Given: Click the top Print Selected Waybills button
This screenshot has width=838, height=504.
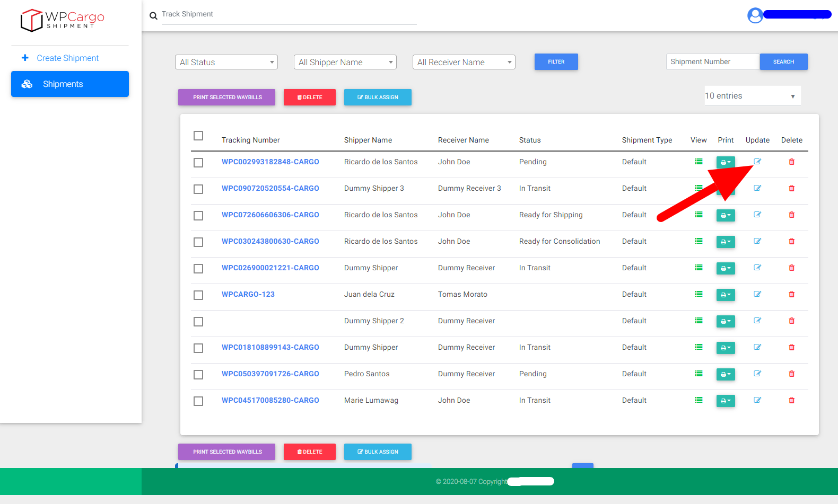Looking at the screenshot, I should coord(227,97).
